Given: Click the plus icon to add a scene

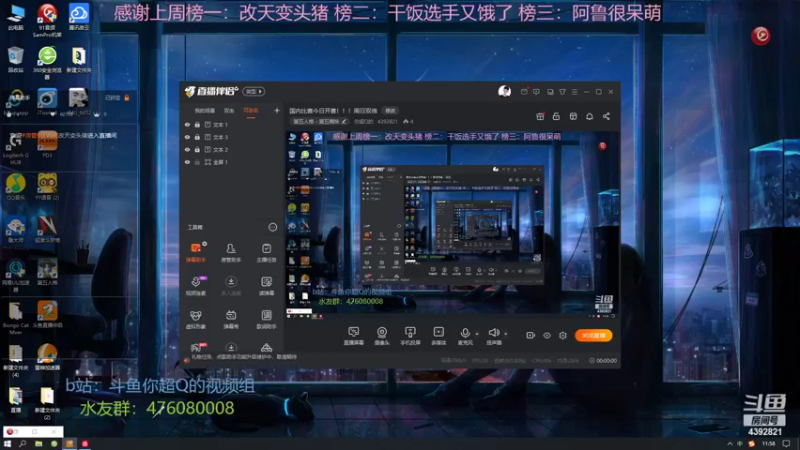Looking at the screenshot, I should coord(277,110).
